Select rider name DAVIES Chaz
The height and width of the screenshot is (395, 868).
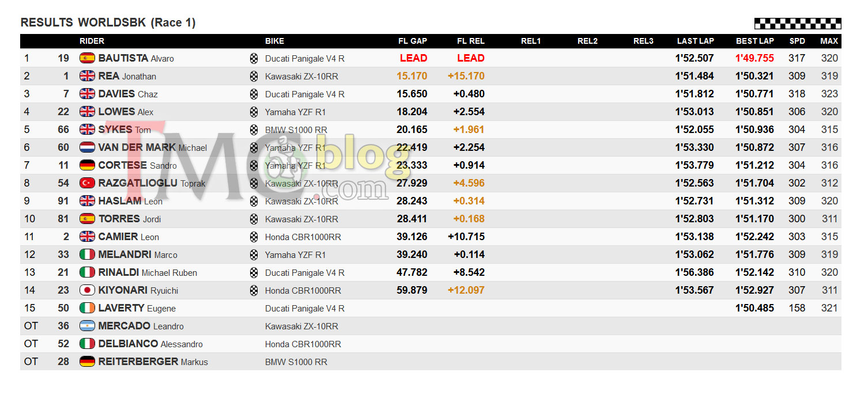pos(128,94)
